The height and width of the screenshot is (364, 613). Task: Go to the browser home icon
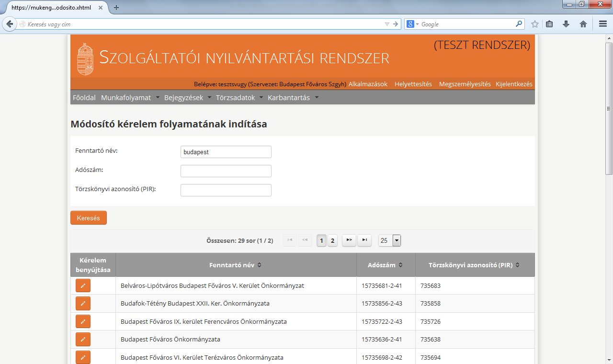[583, 24]
